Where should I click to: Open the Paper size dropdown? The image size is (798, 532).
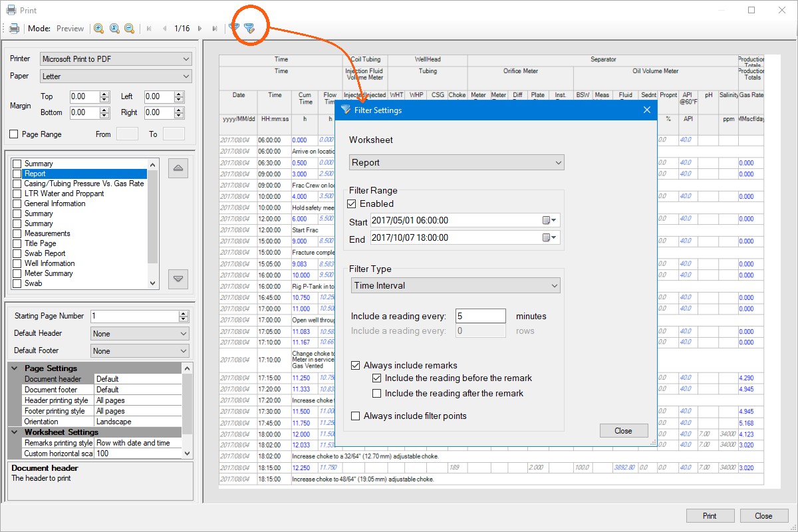pos(116,76)
